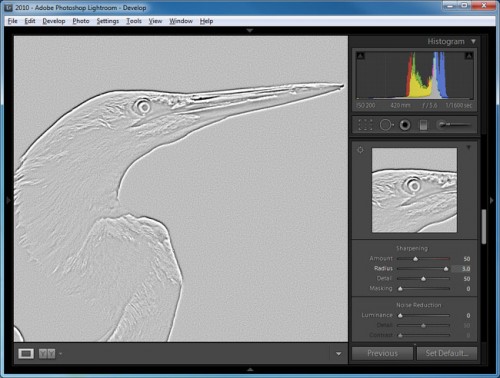Click the Sharpening Amount slider handle
The width and height of the screenshot is (500, 378).
[415, 259]
